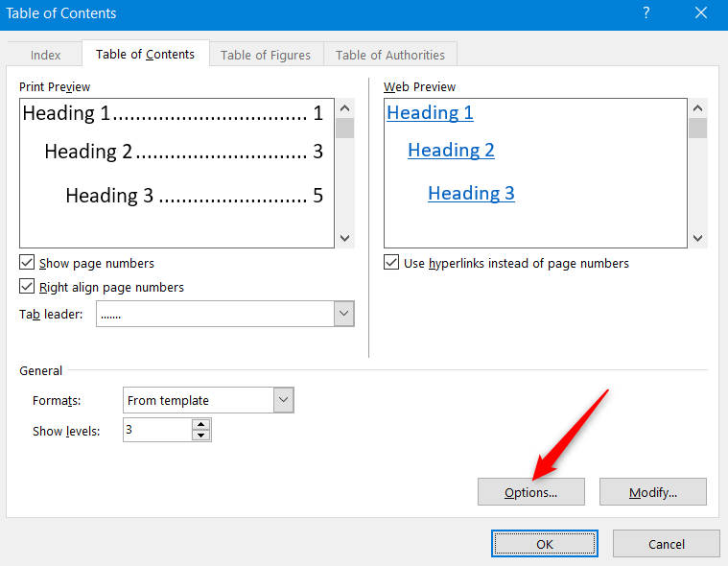The width and height of the screenshot is (728, 566).
Task: Click the Help question mark icon
Action: coord(646,13)
